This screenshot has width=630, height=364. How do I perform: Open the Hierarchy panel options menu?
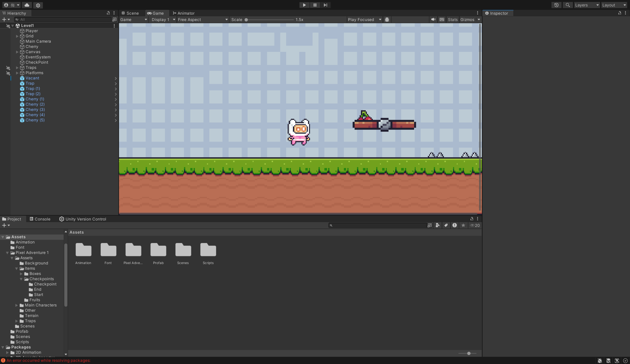coord(114,13)
